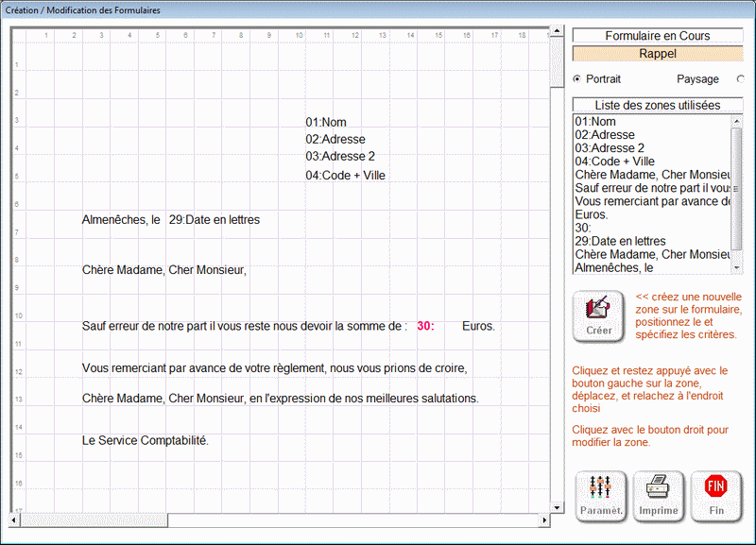The width and height of the screenshot is (756, 545).
Task: Click the left arrow of the horizontal scrollbar
Action: point(14,519)
